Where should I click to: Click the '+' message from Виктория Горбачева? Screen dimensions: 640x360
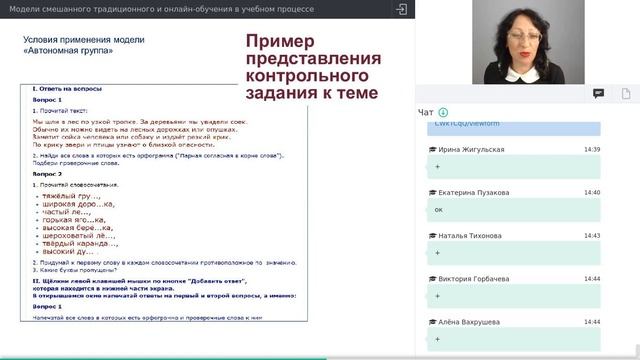click(x=513, y=296)
